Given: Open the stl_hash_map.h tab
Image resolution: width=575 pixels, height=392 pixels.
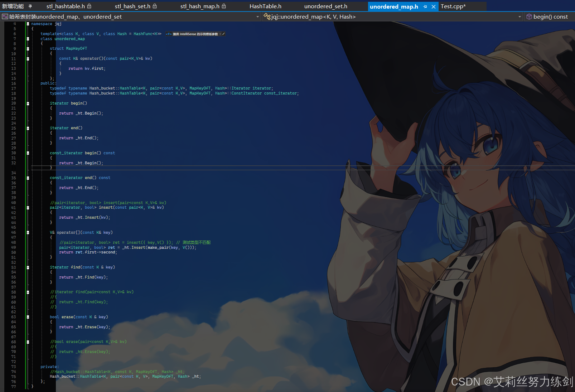Looking at the screenshot, I should [x=200, y=6].
